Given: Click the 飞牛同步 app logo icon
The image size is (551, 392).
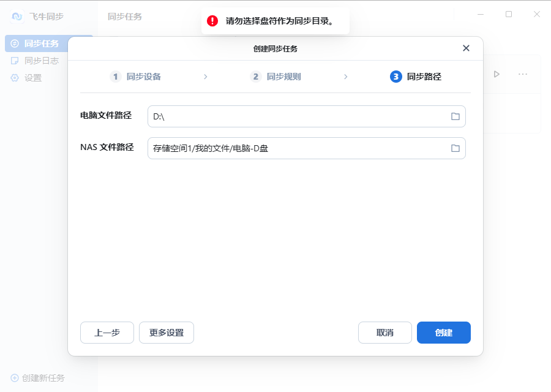Looking at the screenshot, I should [x=17, y=17].
